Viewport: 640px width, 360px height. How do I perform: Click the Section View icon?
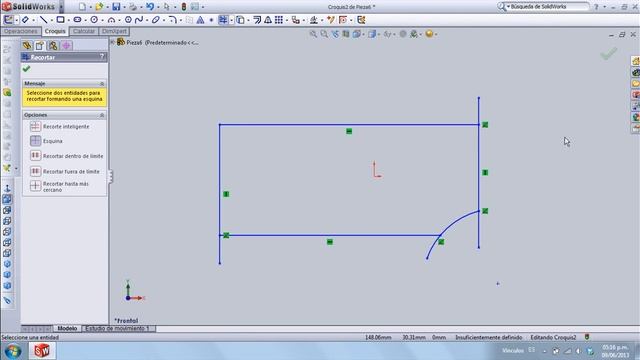tap(346, 34)
